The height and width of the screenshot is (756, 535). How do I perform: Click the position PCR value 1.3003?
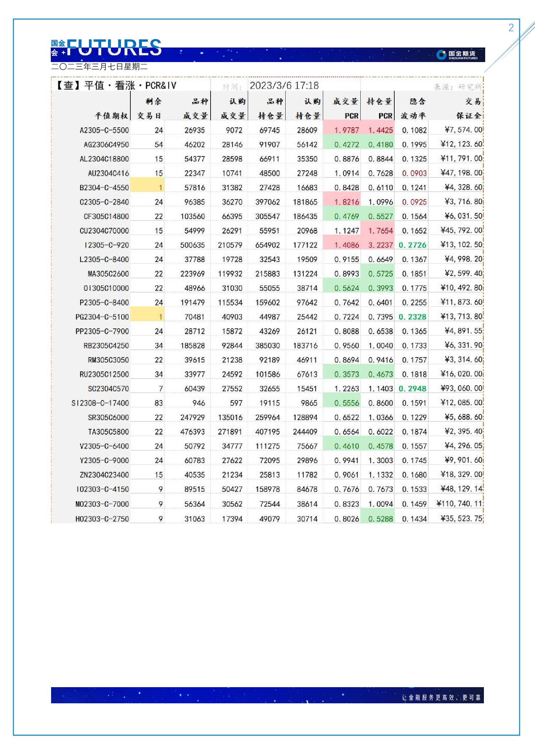[380, 460]
